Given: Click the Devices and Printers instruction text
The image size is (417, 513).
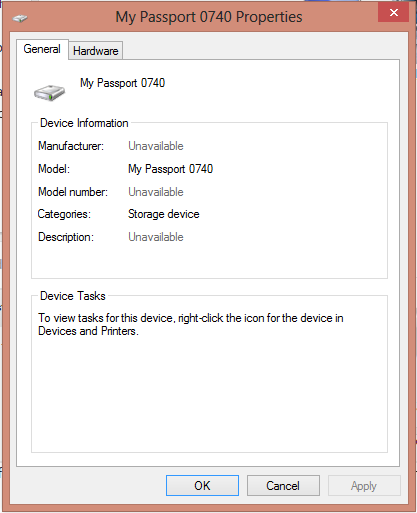Looking at the screenshot, I should [191, 324].
